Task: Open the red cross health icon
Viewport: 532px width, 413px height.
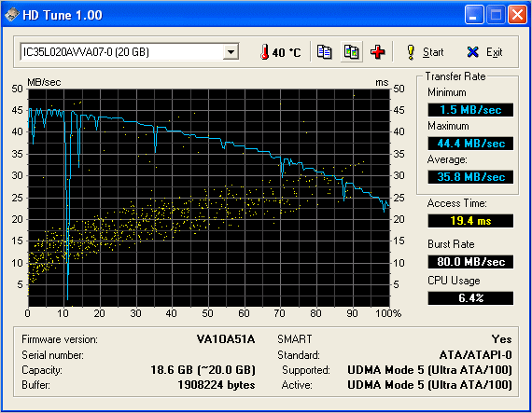Action: pyautogui.click(x=377, y=52)
